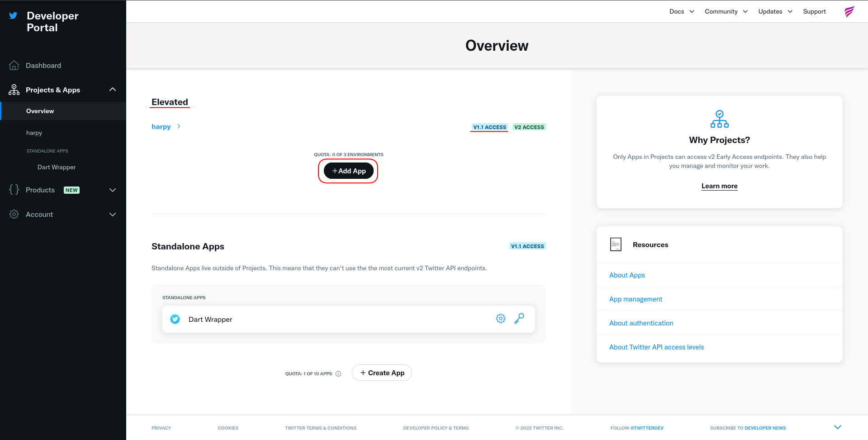This screenshot has height=440, width=868.
Task: Click the Overview page title
Action: pos(497,46)
